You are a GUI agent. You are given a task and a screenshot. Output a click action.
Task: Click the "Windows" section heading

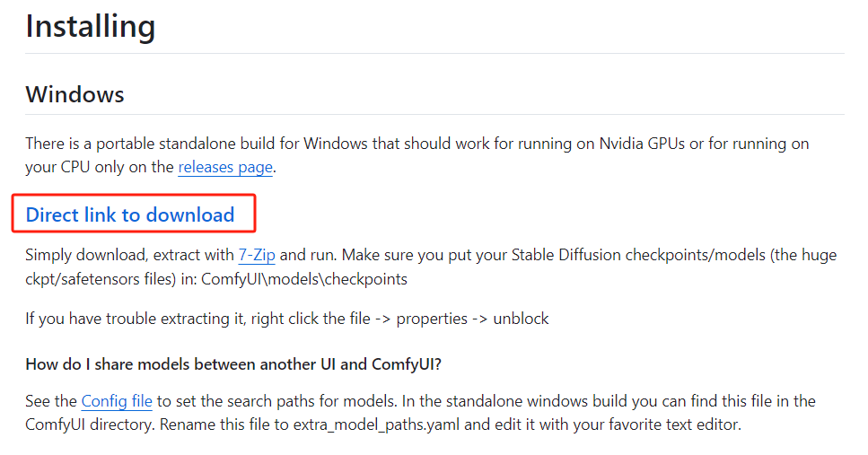click(75, 94)
